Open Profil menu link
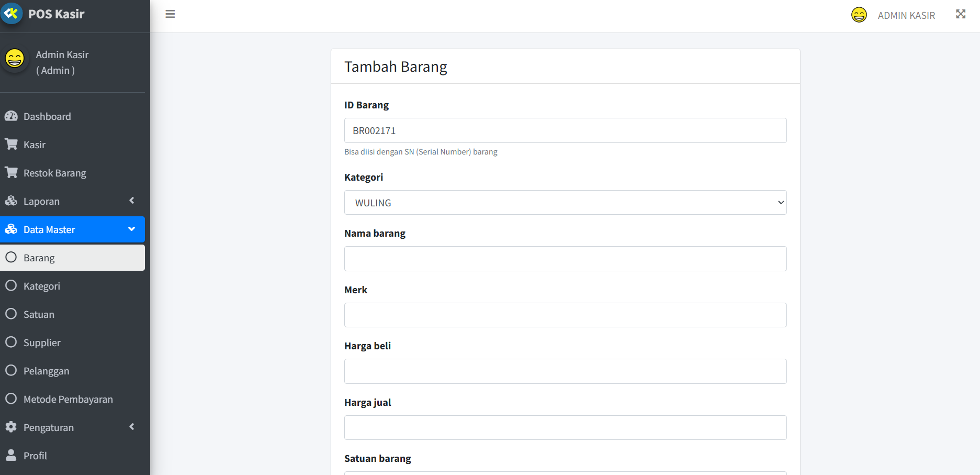The width and height of the screenshot is (980, 475). coord(72,456)
